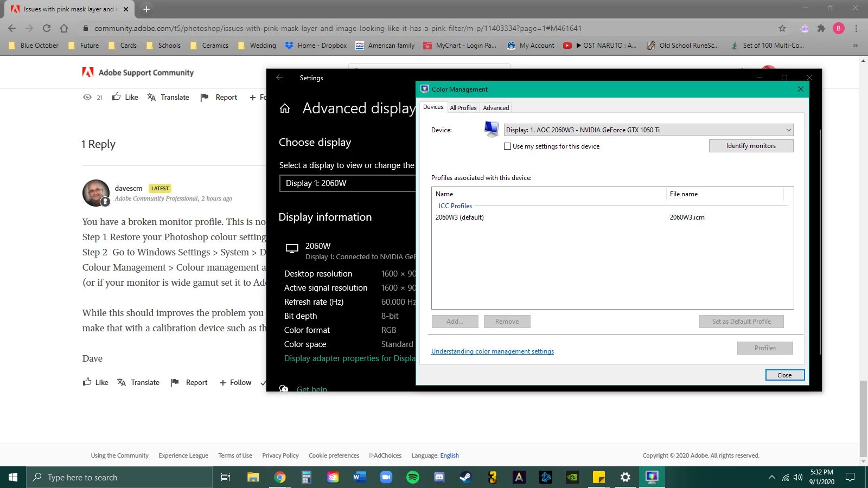Click the Settings gear taskbar icon
868x488 pixels.
[x=626, y=477]
